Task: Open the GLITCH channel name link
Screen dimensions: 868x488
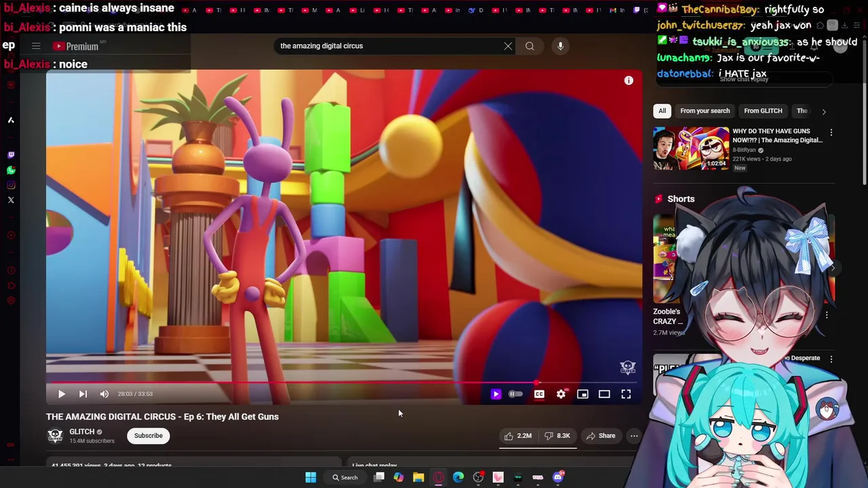Action: pyautogui.click(x=81, y=432)
